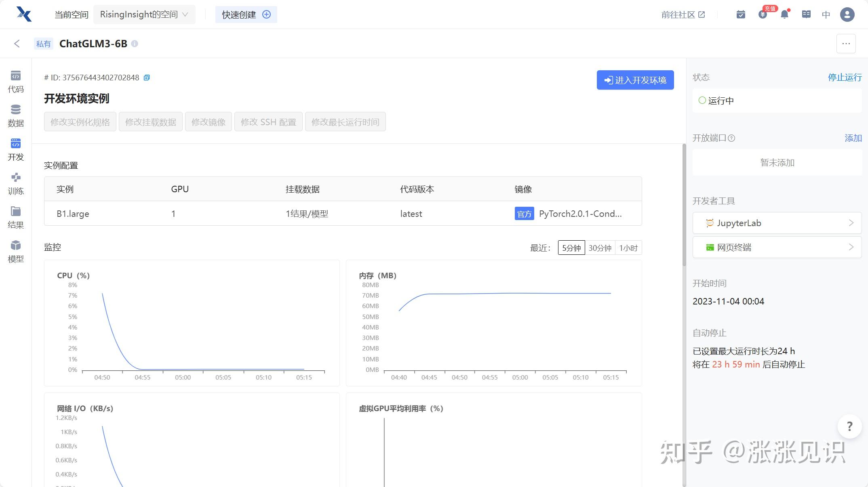Open the RisingInsight的空间 workspace dropdown

pos(144,15)
